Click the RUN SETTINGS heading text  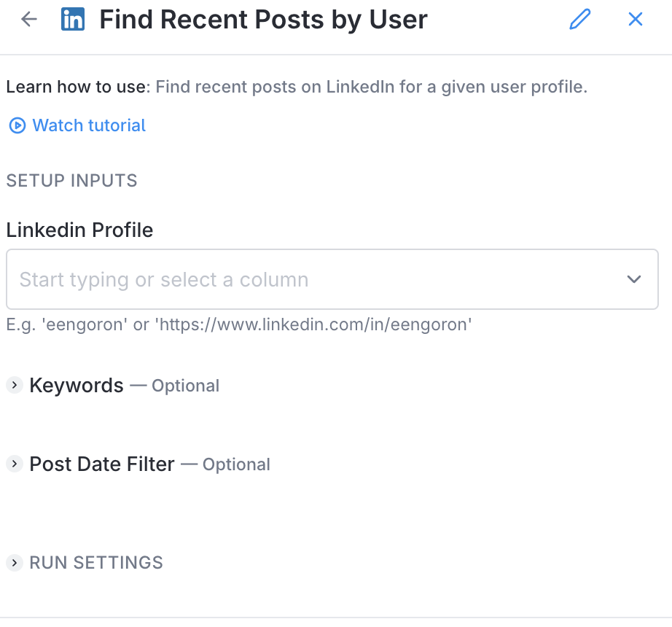click(96, 563)
